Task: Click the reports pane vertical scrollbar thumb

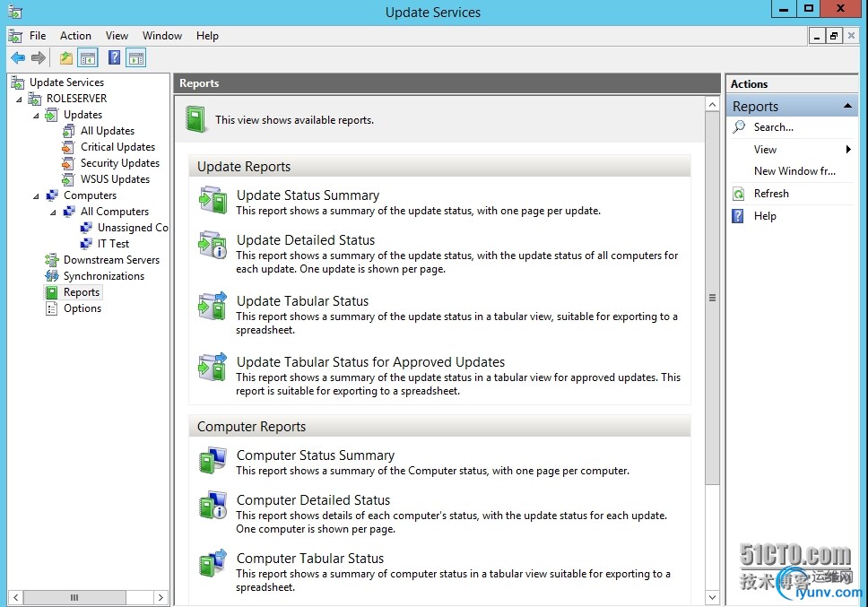Action: pos(712,298)
